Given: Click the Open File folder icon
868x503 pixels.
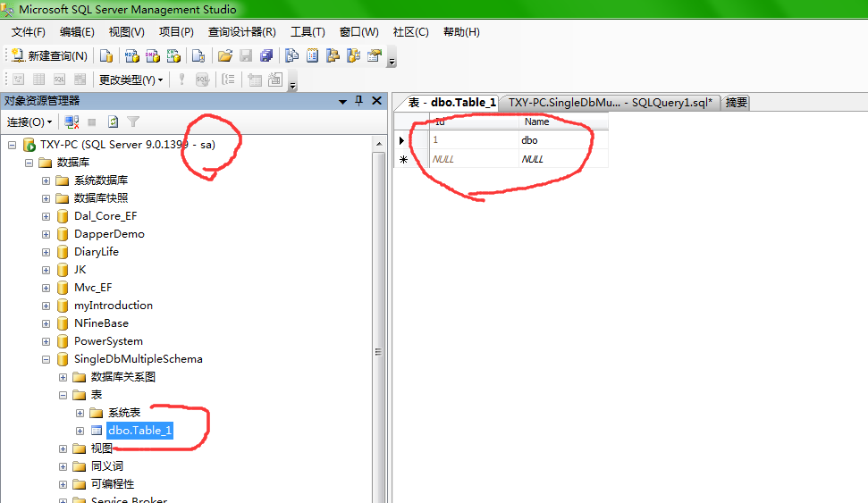Looking at the screenshot, I should [224, 56].
